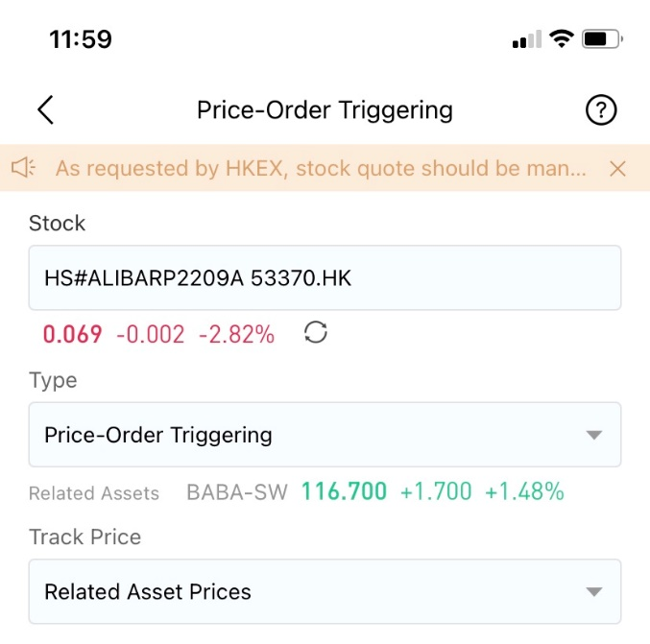Tap the 0.069 current stock price
Image resolution: width=650 pixels, height=644 pixels.
click(73, 334)
